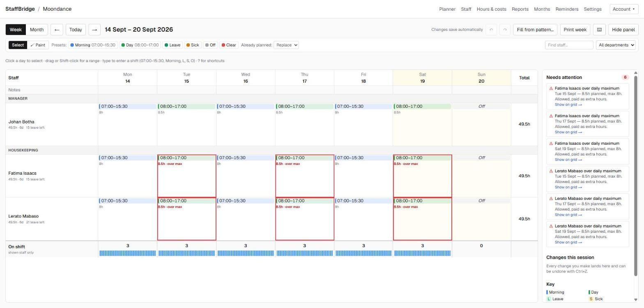This screenshot has width=644, height=308.
Task: Open the Already planned Replace dropdown
Action: 286,45
